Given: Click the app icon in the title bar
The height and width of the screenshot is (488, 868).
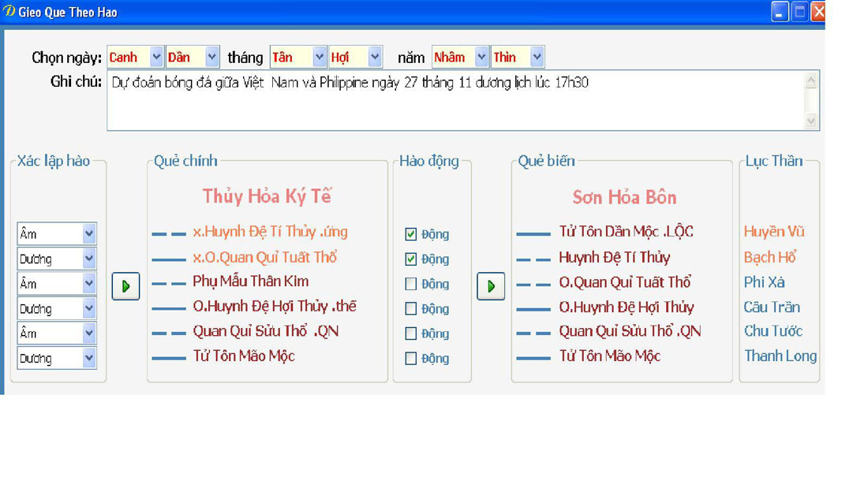Looking at the screenshot, I should click(9, 12).
